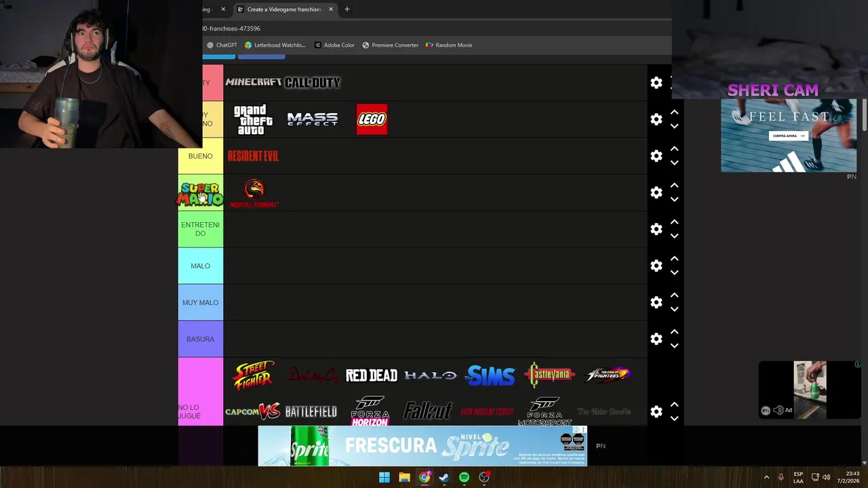Open the Premiere Converter bookmark
The height and width of the screenshot is (488, 868).
tap(391, 45)
